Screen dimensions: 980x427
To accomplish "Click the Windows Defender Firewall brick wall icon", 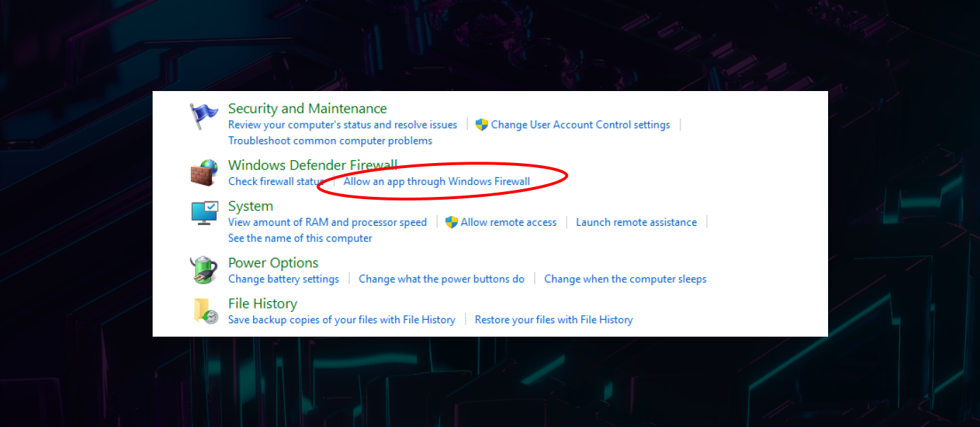I will 204,172.
